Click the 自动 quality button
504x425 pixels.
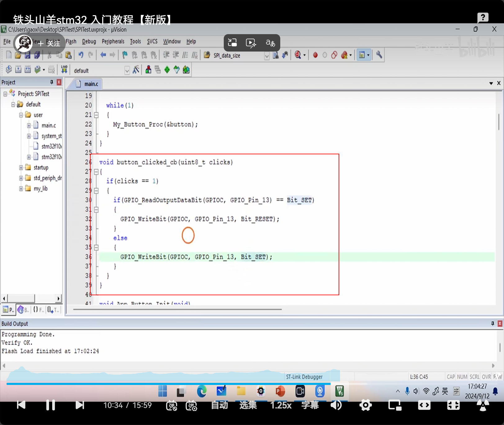[x=219, y=405]
